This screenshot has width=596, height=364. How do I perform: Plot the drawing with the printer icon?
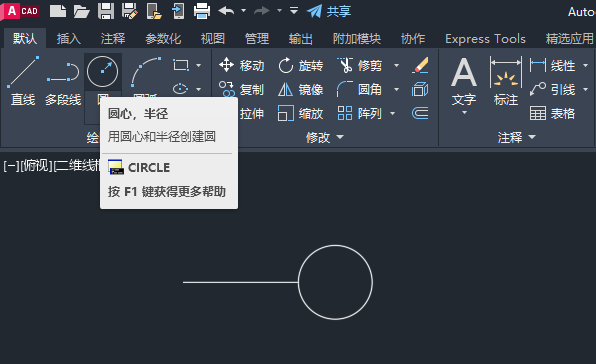[202, 11]
